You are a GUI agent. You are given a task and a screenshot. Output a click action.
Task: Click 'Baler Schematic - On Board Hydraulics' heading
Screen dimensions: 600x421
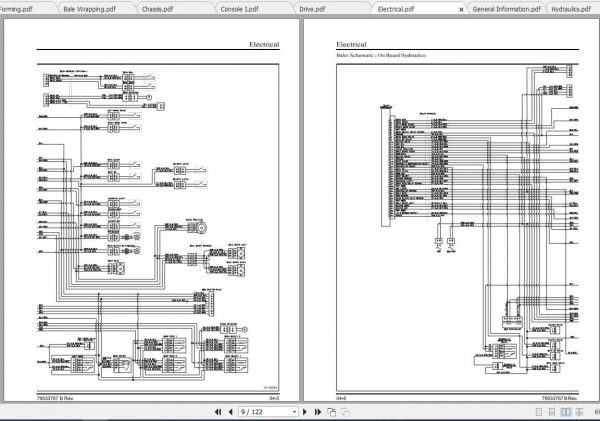click(381, 55)
